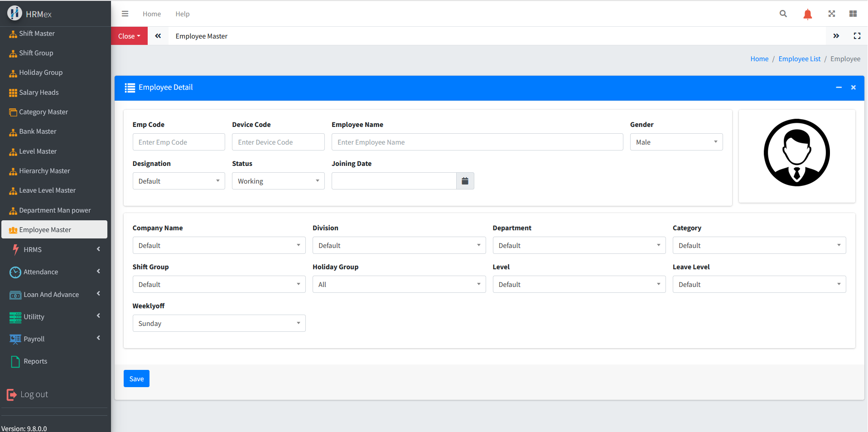Screen dimensions: 868x432
Task: Open Salary Heads in sidebar
Action: [x=39, y=92]
